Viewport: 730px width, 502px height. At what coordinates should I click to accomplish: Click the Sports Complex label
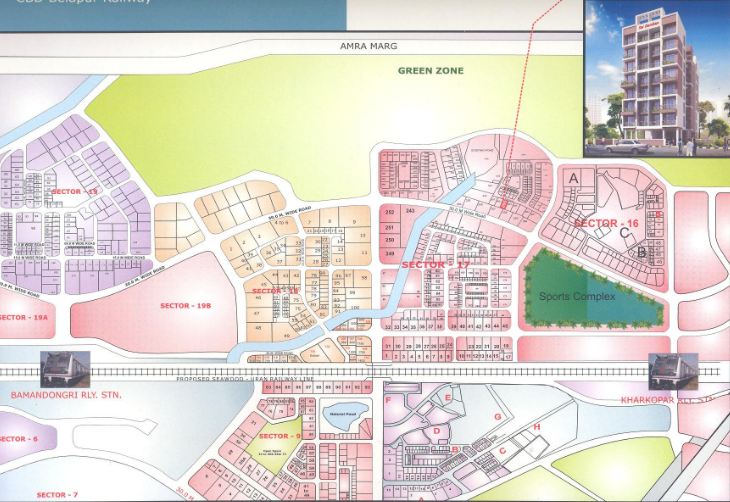click(x=577, y=296)
